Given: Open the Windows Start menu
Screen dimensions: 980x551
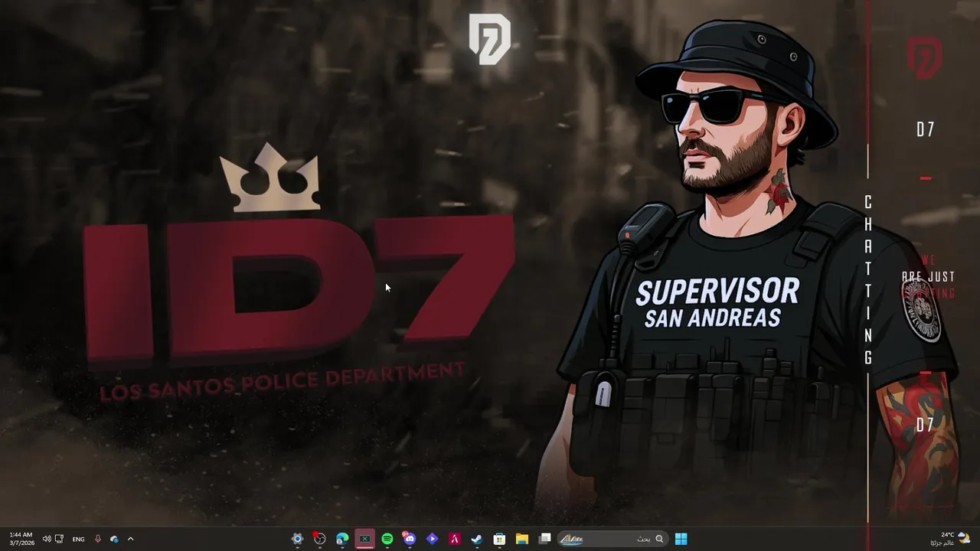Looking at the screenshot, I should [681, 539].
